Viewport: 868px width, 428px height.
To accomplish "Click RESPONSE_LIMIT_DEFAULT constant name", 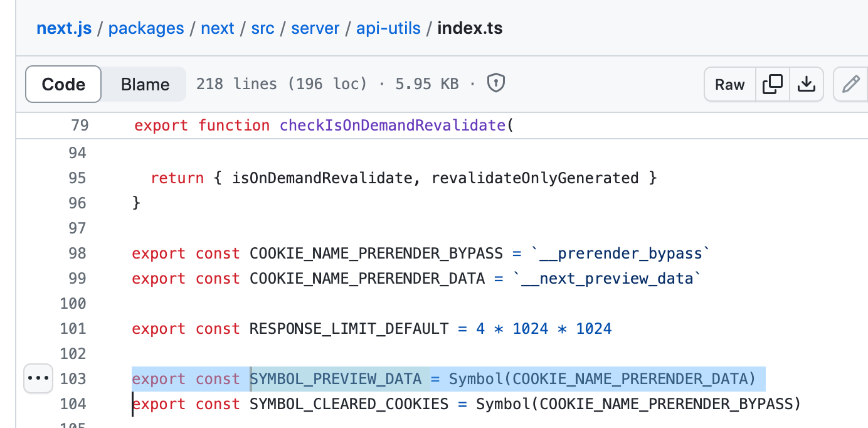I will (349, 329).
